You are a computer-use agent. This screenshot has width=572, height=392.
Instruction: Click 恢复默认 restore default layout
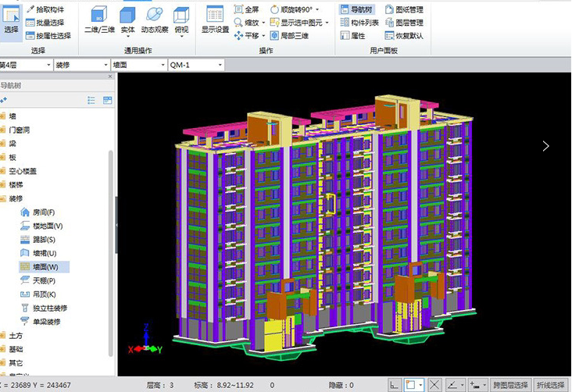click(x=404, y=36)
